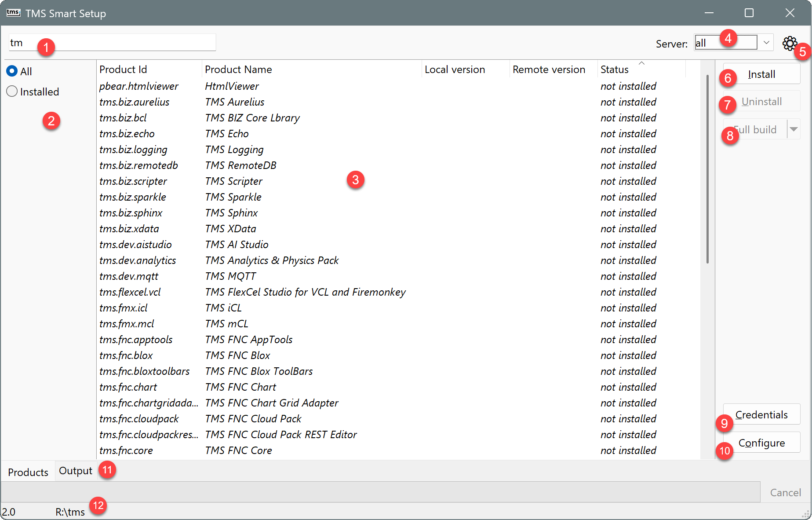Image resolution: width=812 pixels, height=520 pixels.
Task: Open settings via the gear icon
Action: (789, 44)
